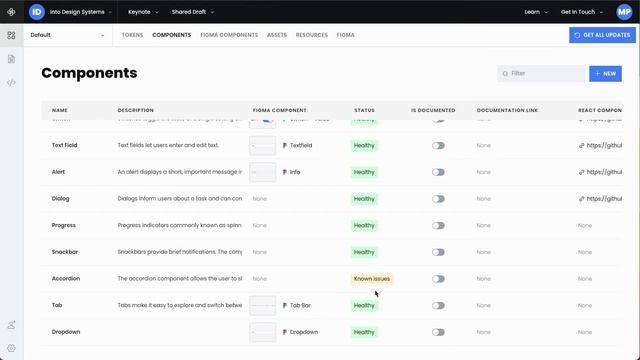Select the Components tab

click(x=171, y=35)
